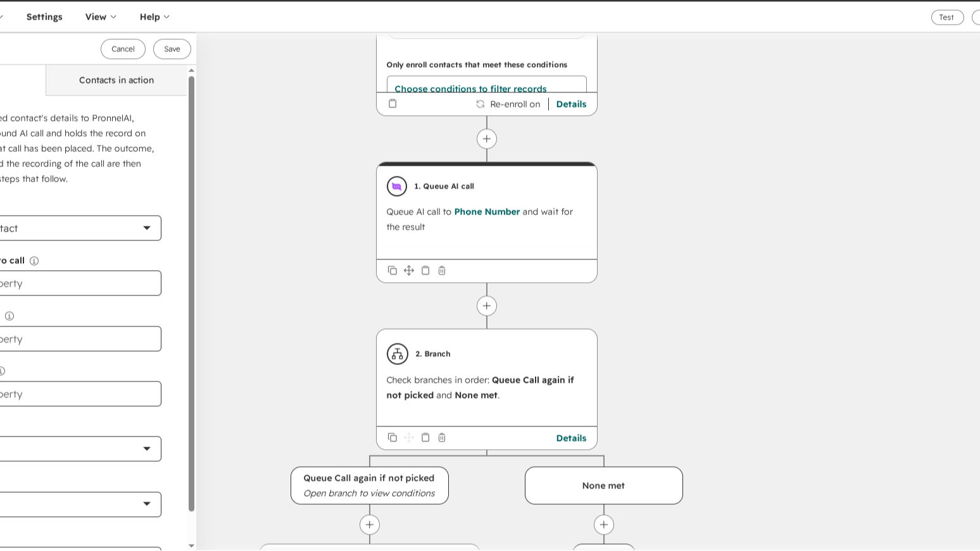
Task: Save the action settings
Action: point(172,49)
